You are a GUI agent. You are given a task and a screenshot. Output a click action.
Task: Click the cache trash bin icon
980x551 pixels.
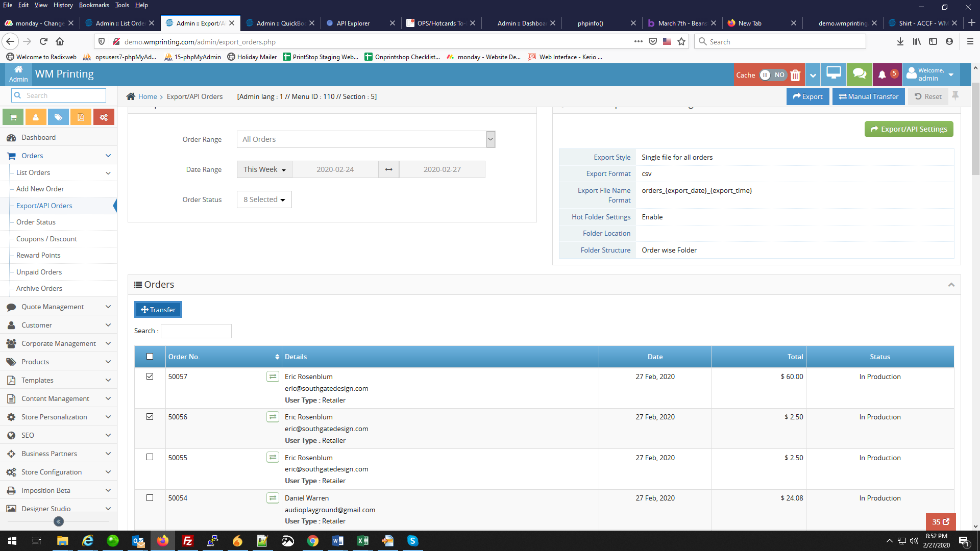tap(795, 76)
